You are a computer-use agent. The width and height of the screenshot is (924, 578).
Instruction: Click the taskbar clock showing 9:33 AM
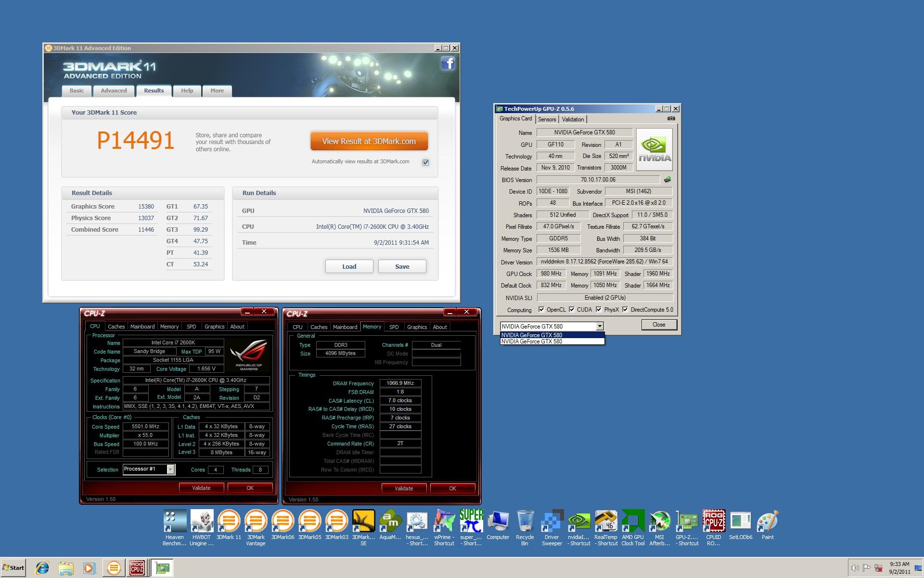click(x=899, y=568)
